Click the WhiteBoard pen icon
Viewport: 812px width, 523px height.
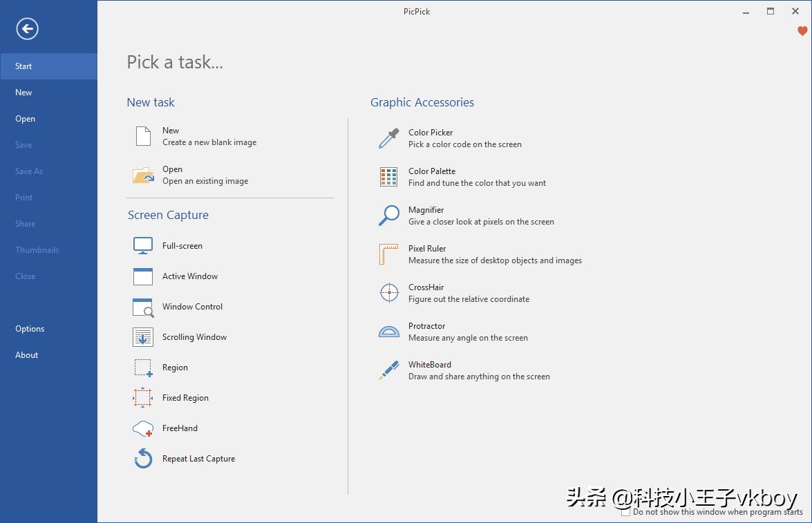[388, 370]
